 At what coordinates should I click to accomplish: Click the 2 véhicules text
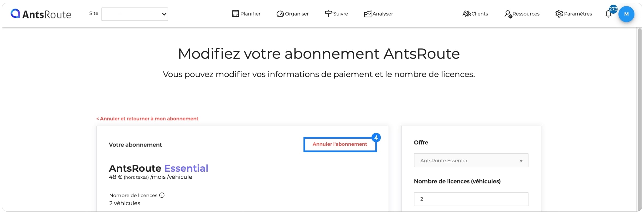tap(125, 203)
